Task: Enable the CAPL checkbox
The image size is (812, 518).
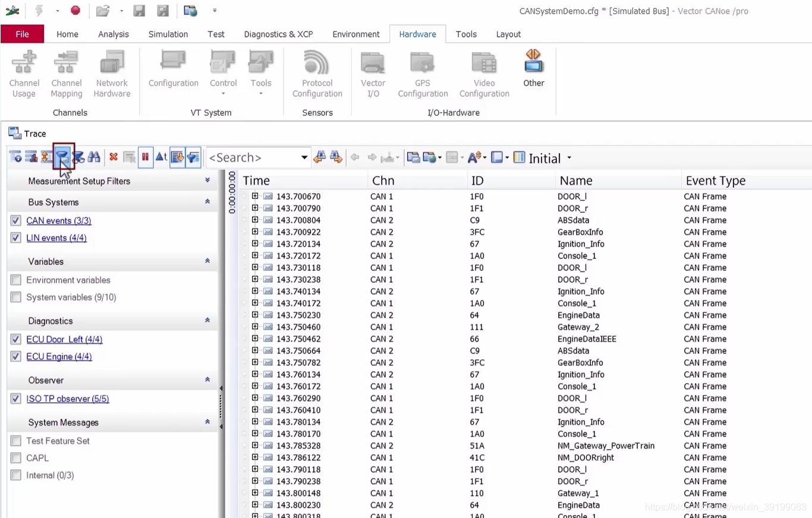Action: point(16,458)
